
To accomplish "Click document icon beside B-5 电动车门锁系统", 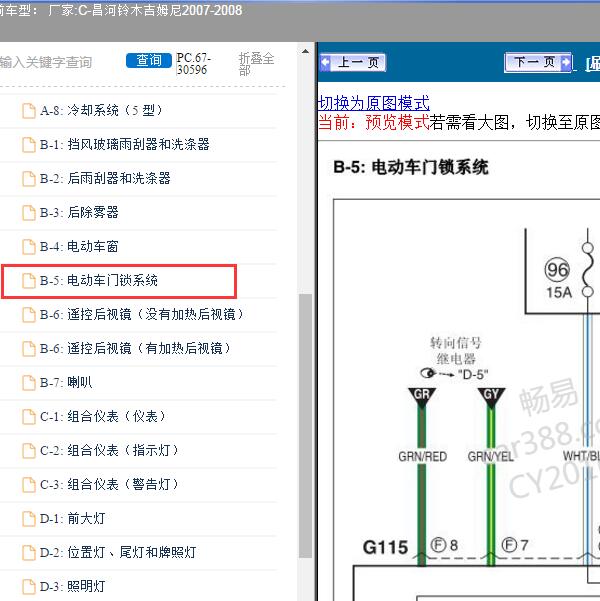I will tap(29, 281).
